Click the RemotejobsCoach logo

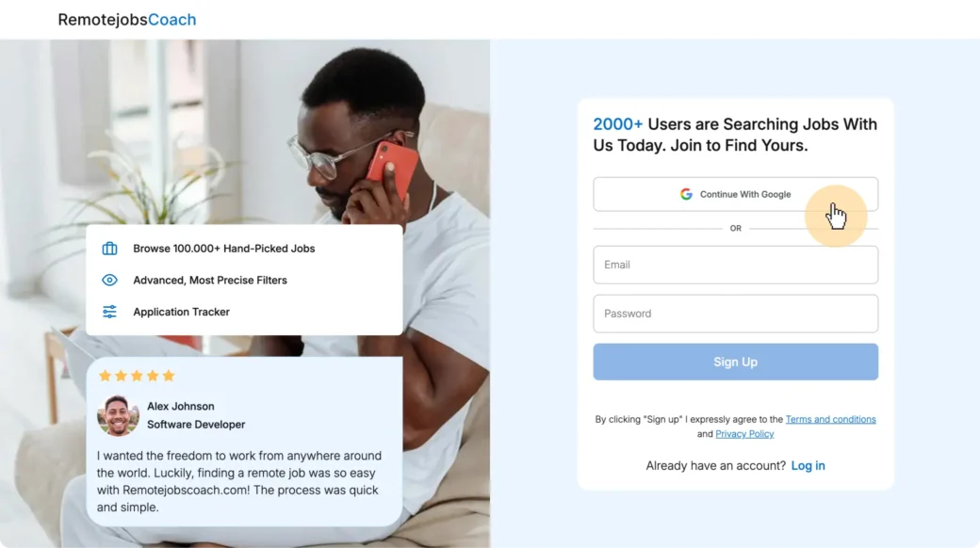coord(127,20)
